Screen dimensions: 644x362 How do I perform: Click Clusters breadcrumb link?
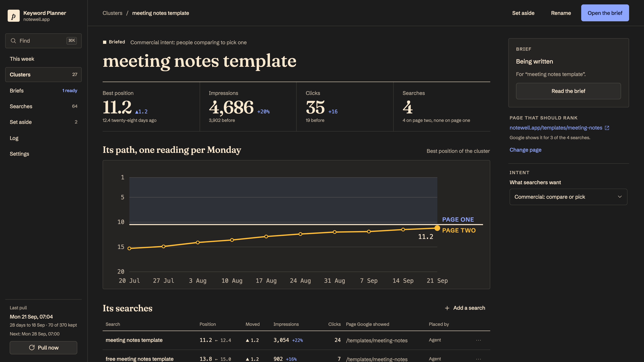tap(112, 13)
